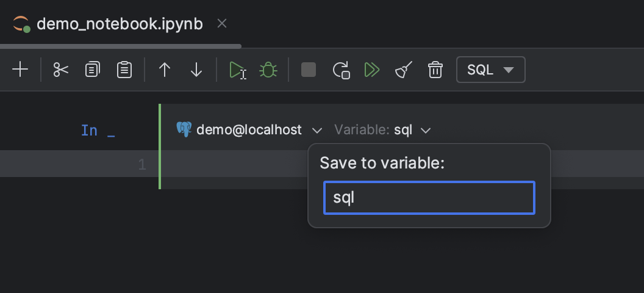Paste cell from clipboard icon
Image resolution: width=644 pixels, height=293 pixels.
(124, 70)
